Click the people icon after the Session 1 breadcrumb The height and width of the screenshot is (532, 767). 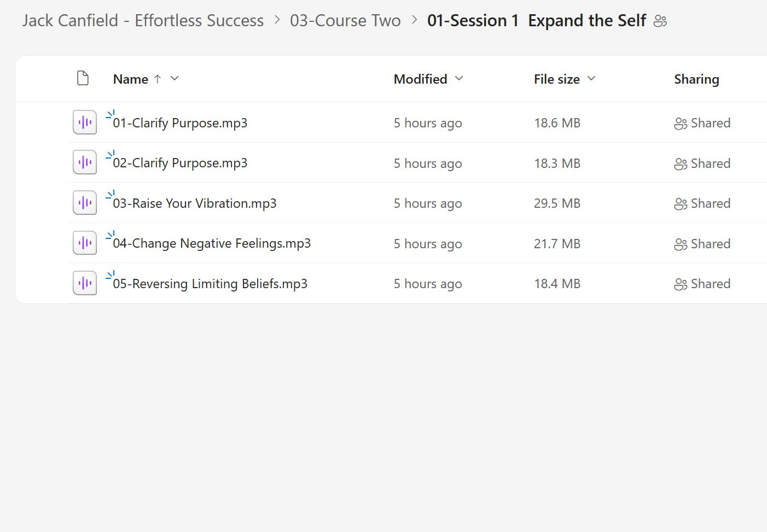pos(660,21)
